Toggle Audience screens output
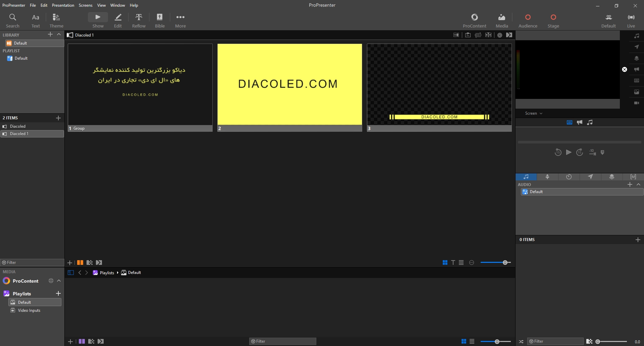Screen dimensions: 644x346 [528, 21]
